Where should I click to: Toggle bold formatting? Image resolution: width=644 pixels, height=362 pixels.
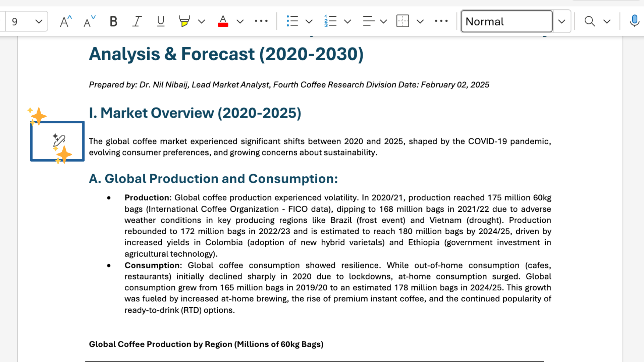(x=113, y=21)
